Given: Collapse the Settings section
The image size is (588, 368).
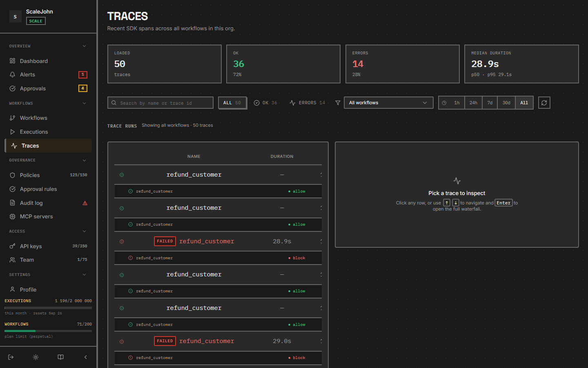Looking at the screenshot, I should tap(85, 275).
